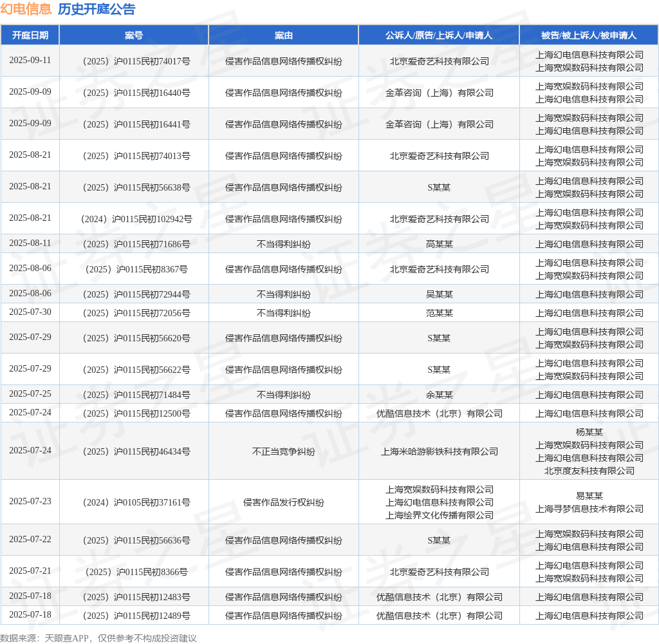Click 不当得利纠纷 in the 余某某 row
The height and width of the screenshot is (644, 659).
click(283, 395)
